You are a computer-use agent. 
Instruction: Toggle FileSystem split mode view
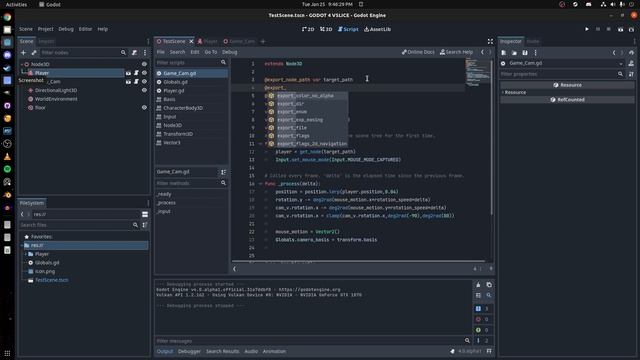(x=145, y=214)
